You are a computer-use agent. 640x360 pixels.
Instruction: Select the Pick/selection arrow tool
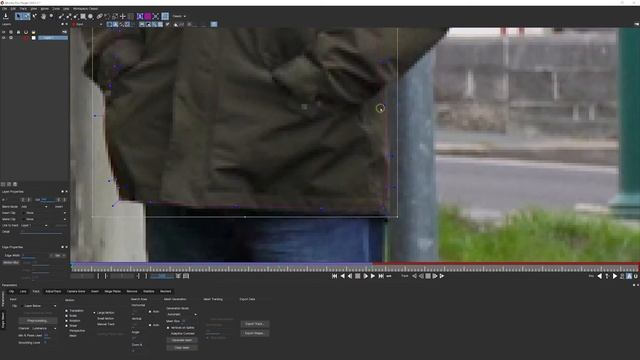(18, 16)
